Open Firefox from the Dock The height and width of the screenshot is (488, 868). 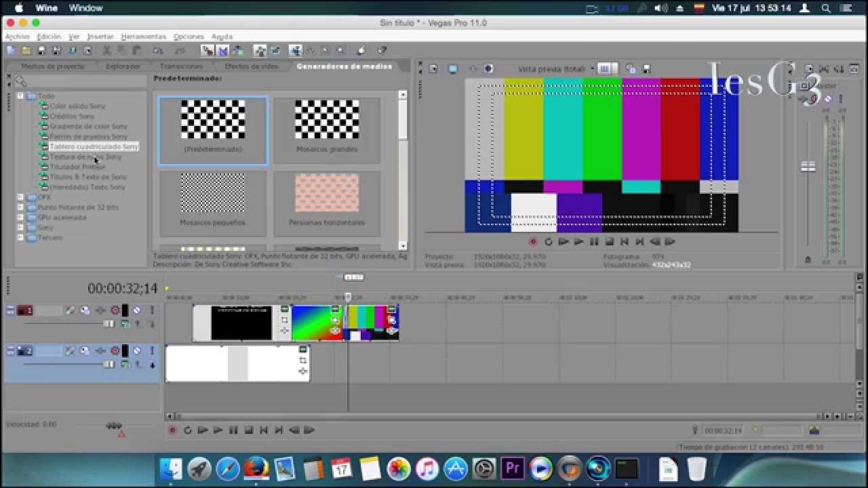click(x=256, y=468)
